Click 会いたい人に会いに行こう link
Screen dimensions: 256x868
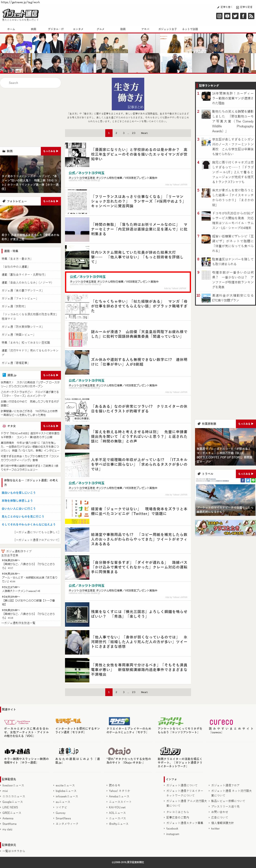[x=18, y=508]
